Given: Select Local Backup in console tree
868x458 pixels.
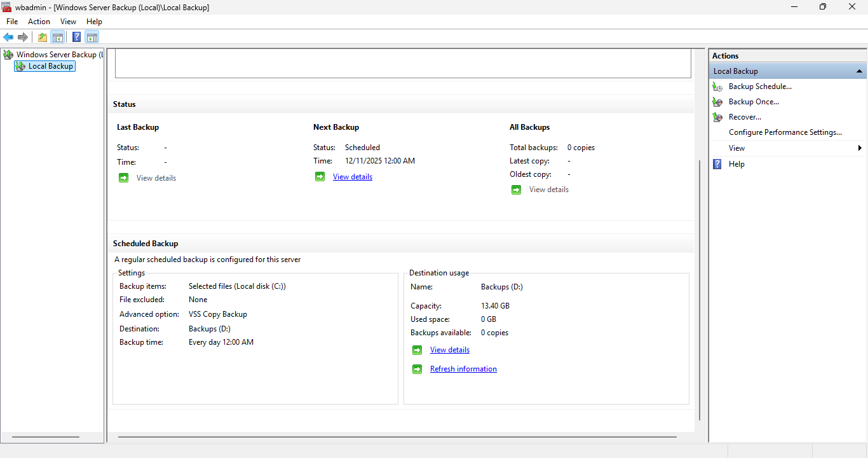Looking at the screenshot, I should click(x=51, y=66).
